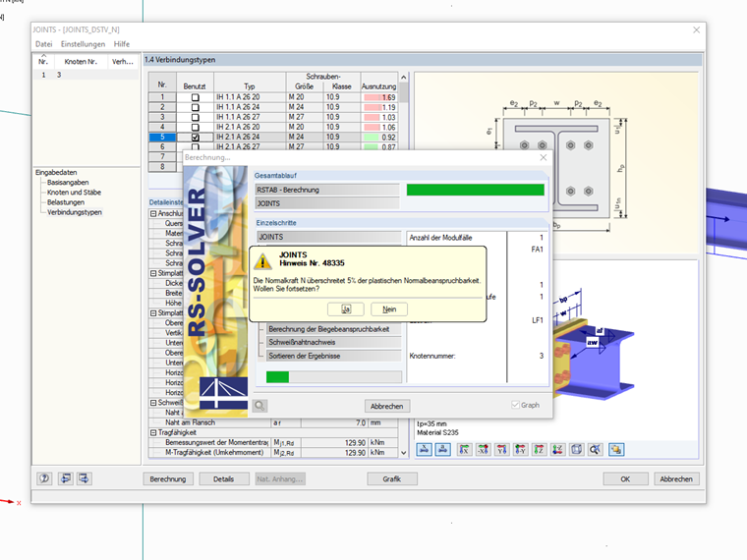Toggle dimension symbols display icon in graphic toolbar

pos(424,450)
